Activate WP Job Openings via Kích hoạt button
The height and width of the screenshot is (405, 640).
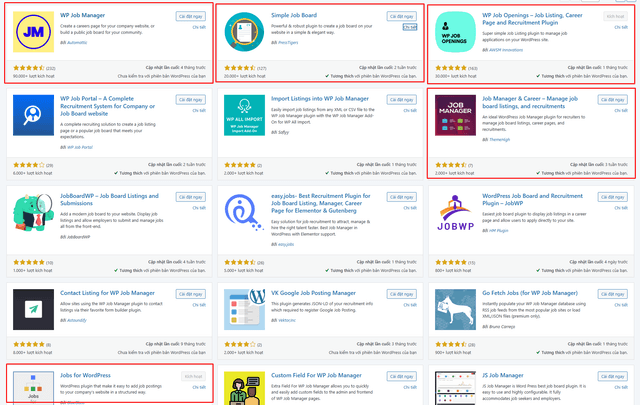(x=615, y=16)
